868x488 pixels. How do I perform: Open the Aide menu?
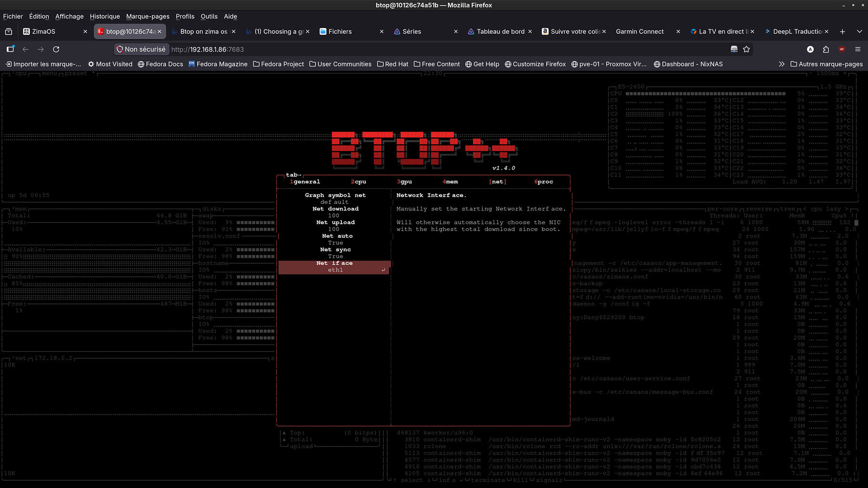tap(231, 16)
